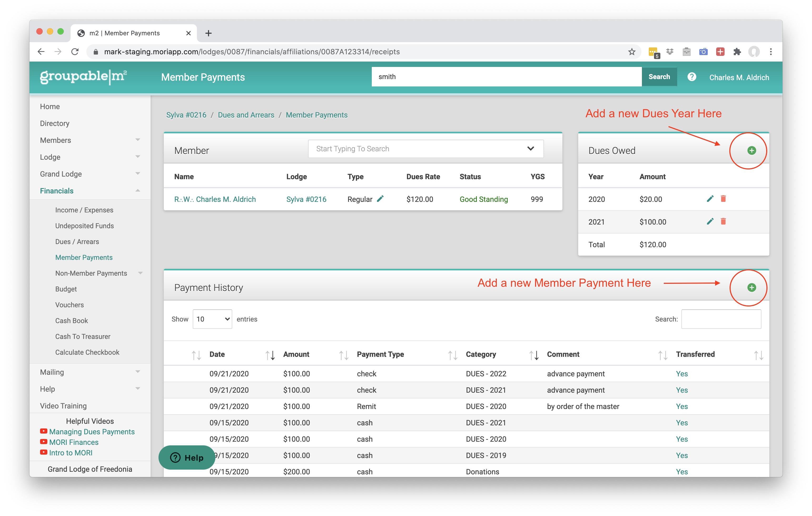Screen dimensions: 812x516
Task: Open Video Training from sidebar
Action: point(63,406)
